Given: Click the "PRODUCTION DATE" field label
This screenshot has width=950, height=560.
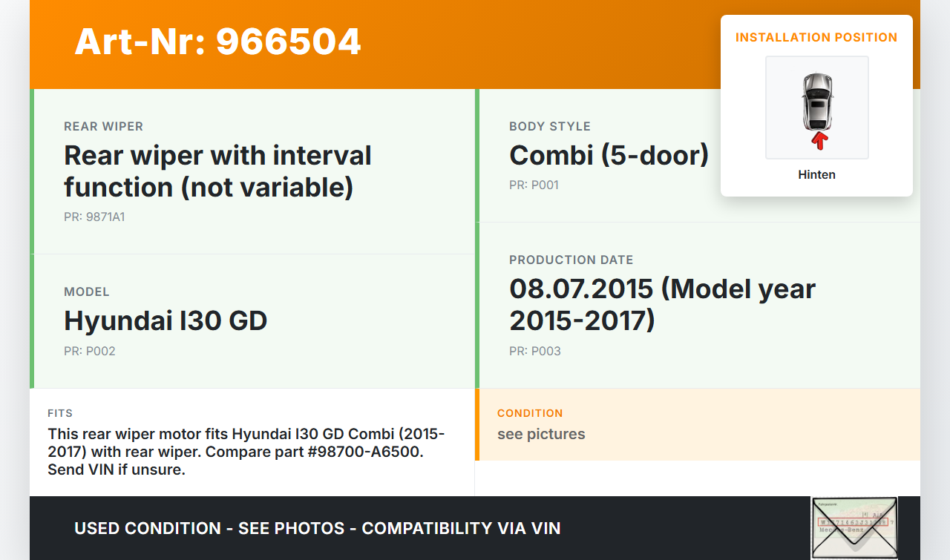Looking at the screenshot, I should pos(571,260).
